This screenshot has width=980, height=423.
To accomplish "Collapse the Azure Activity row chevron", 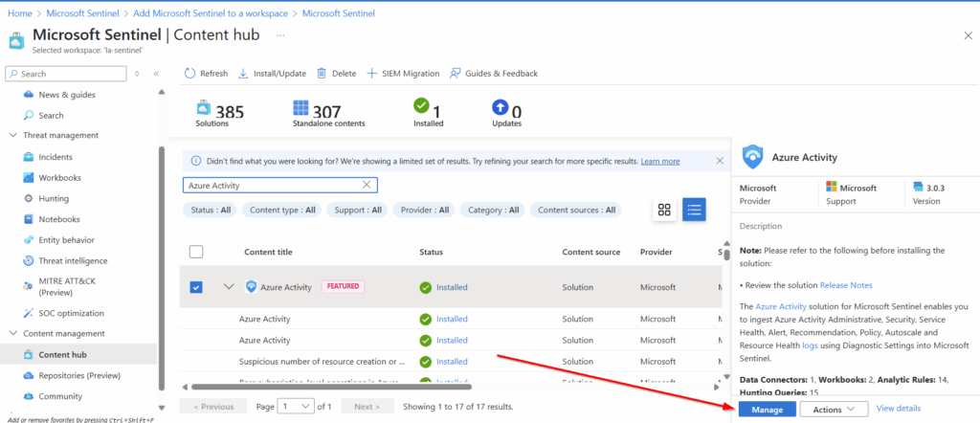I will pos(229,287).
